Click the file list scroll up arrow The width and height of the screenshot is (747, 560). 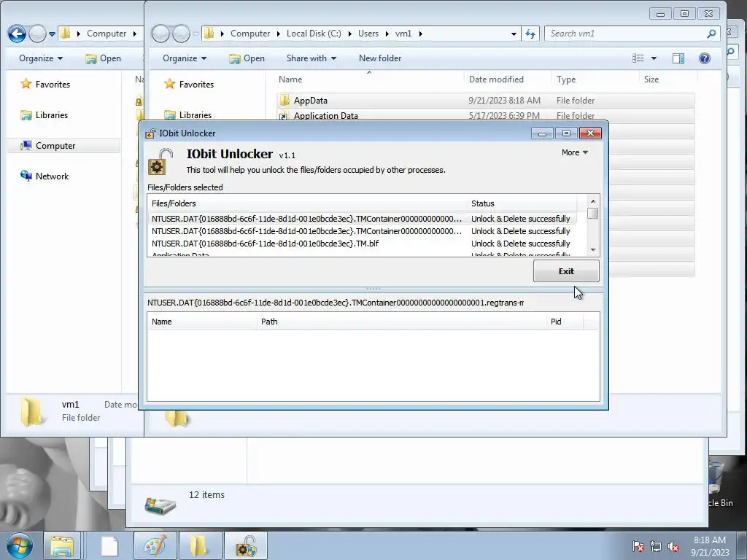coord(592,201)
